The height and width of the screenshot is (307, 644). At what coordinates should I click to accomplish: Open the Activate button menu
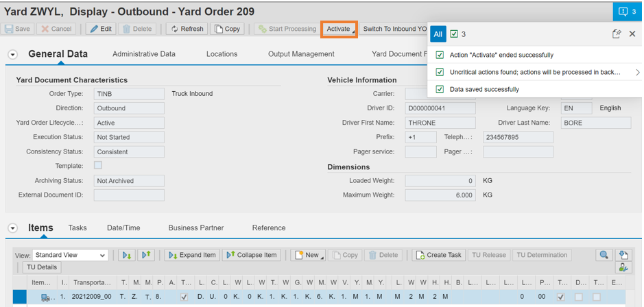[339, 29]
